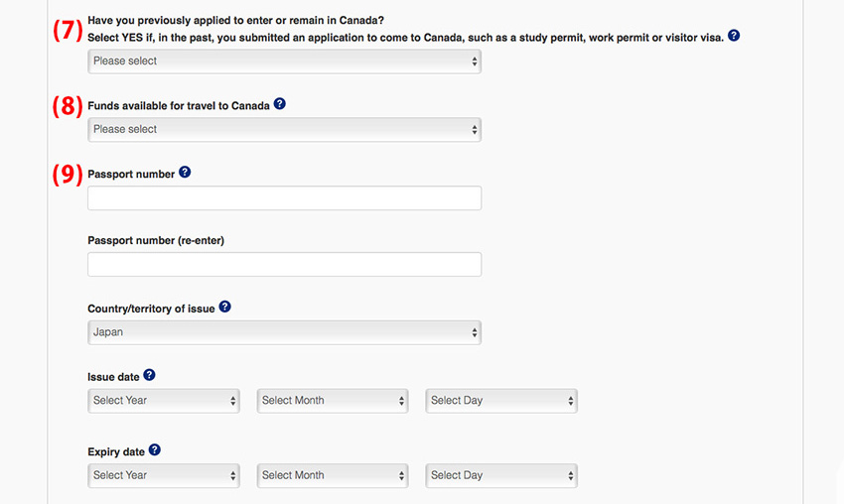Image resolution: width=844 pixels, height=504 pixels.
Task: Open Expiry date year dropdown
Action: pyautogui.click(x=164, y=475)
